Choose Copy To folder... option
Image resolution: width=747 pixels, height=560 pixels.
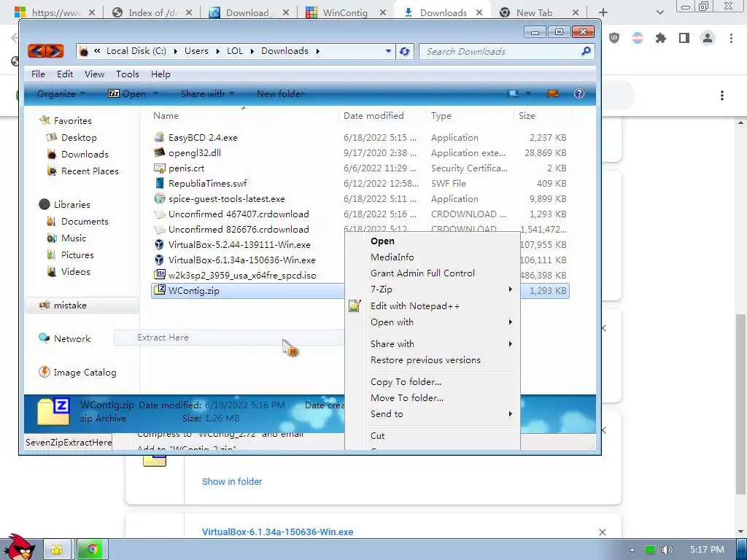coord(432,381)
